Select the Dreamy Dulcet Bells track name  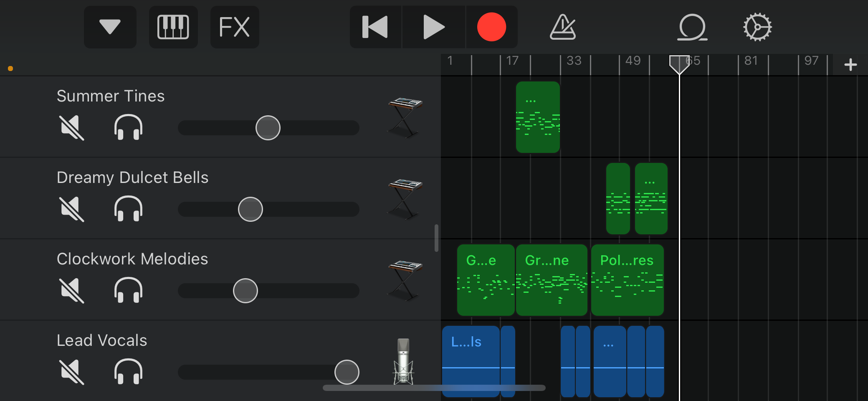[132, 178]
